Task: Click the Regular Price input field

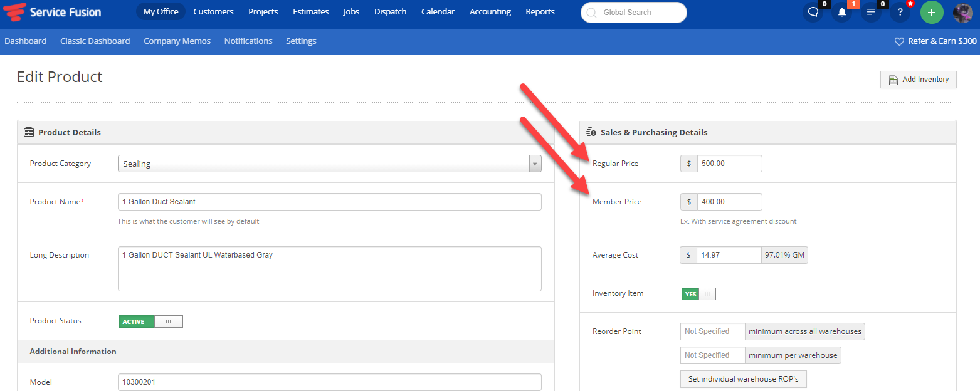Action: click(729, 164)
